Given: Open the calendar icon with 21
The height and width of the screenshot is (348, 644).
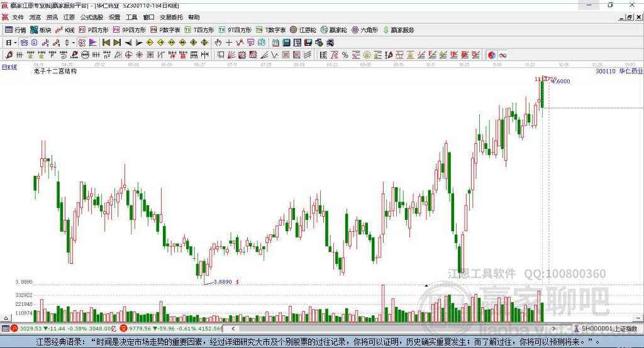Looking at the screenshot, I should click(275, 43).
